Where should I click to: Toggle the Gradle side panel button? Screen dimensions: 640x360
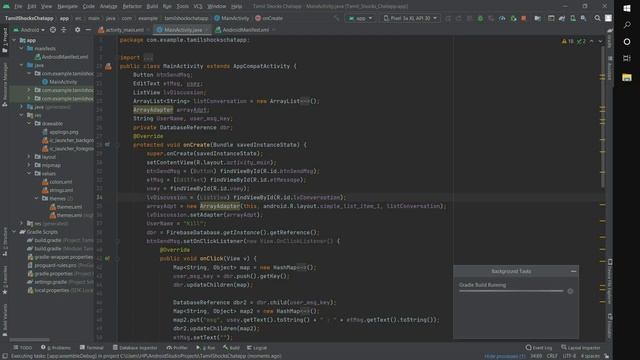(x=610, y=38)
